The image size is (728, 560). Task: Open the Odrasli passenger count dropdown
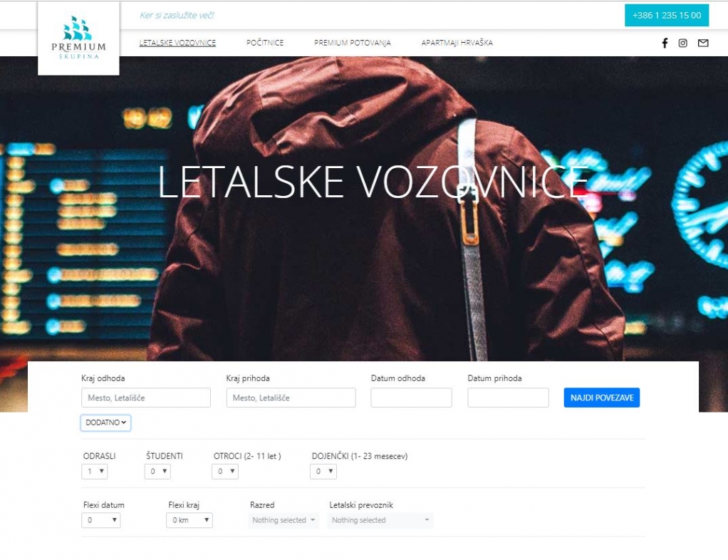tap(95, 472)
